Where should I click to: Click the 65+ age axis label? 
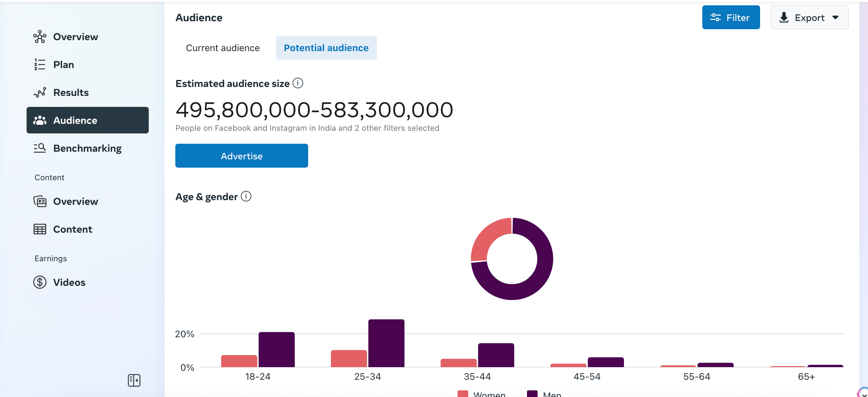(806, 376)
